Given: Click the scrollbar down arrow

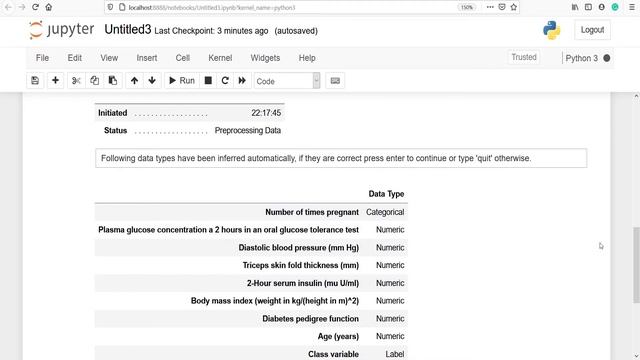Looking at the screenshot, I should [x=636, y=356].
